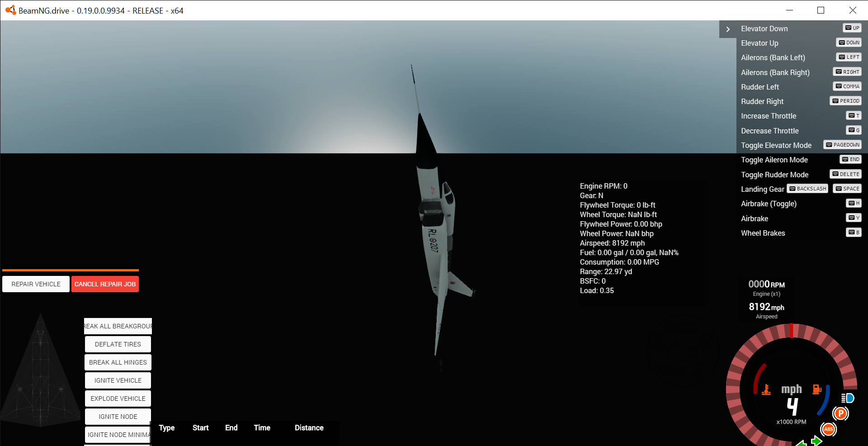The width and height of the screenshot is (868, 446).
Task: Click the '0000 RPM' engine readout
Action: click(x=766, y=284)
